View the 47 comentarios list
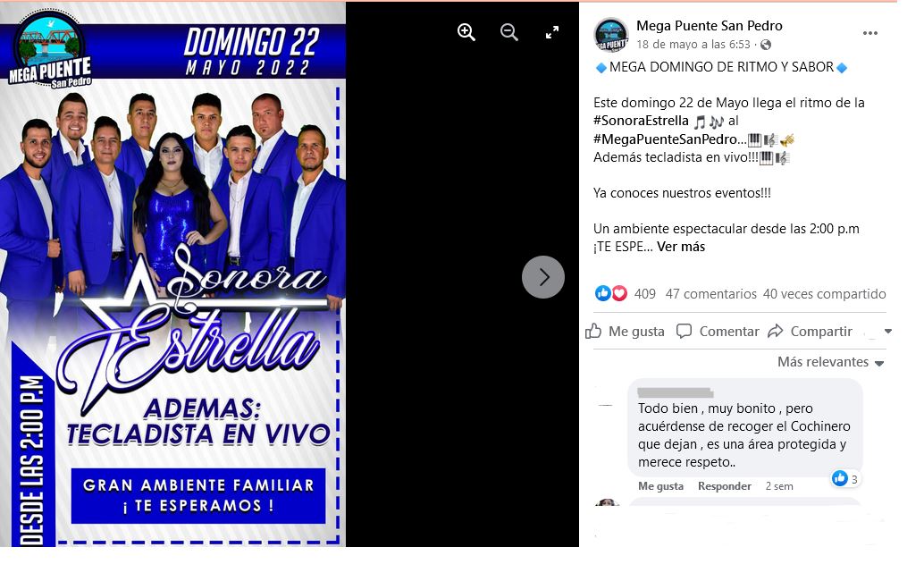 [710, 294]
